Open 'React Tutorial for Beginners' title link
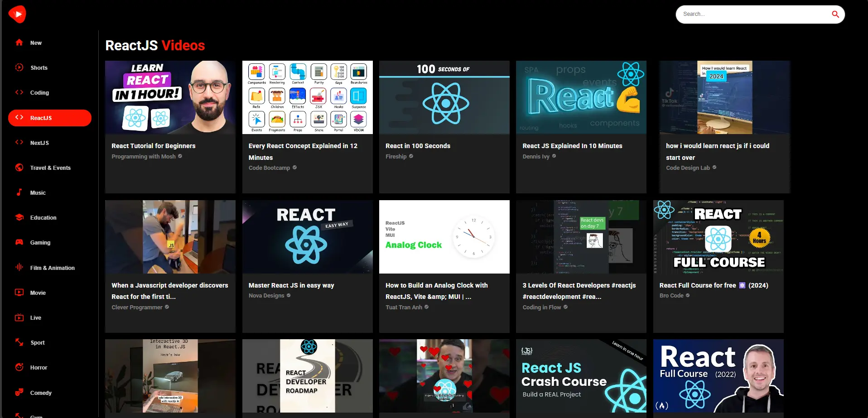This screenshot has width=868, height=418. [154, 146]
